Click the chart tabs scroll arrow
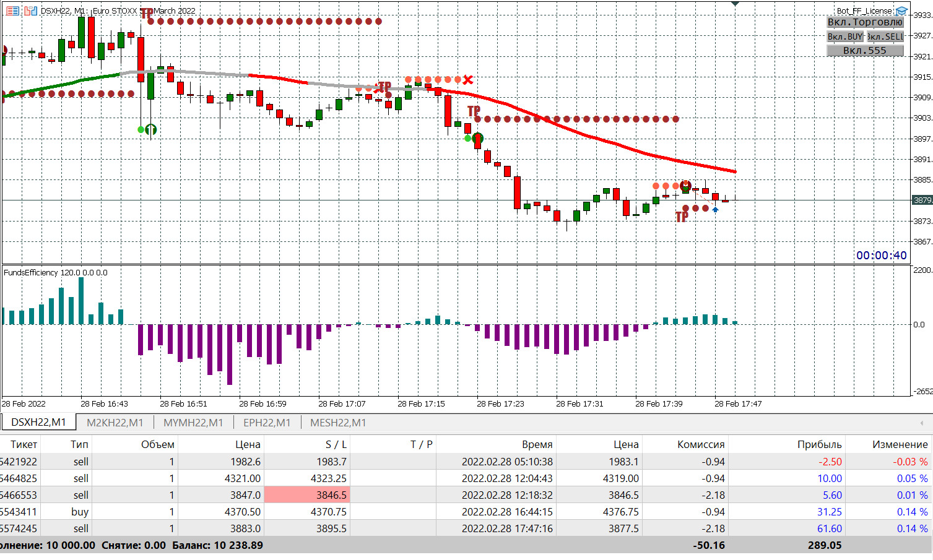 (x=922, y=423)
